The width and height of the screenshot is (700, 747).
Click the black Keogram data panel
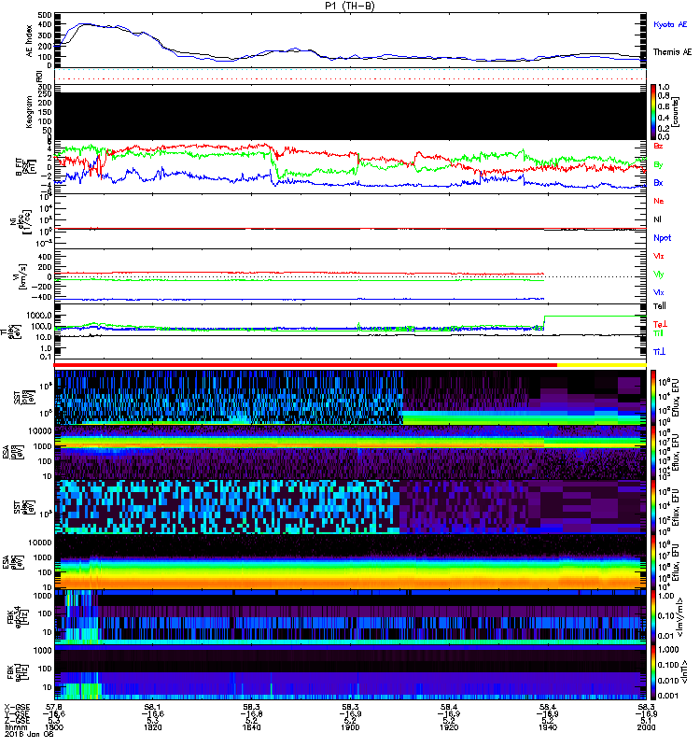tap(350, 116)
